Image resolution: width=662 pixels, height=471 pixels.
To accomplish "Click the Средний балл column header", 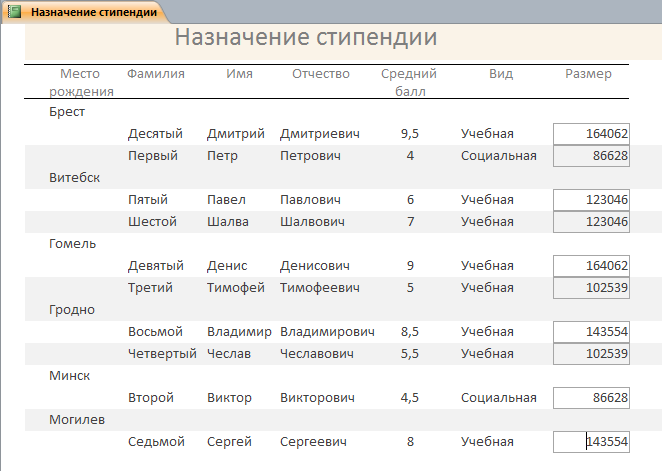I will click(409, 82).
